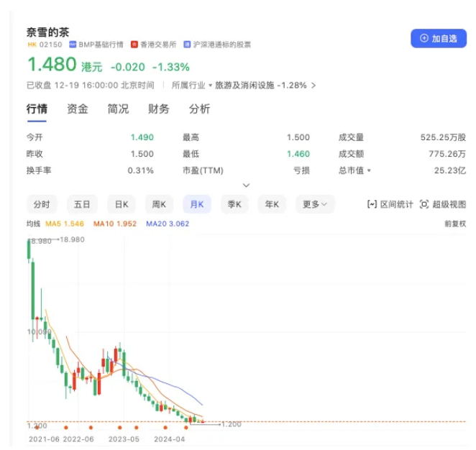Viewport: 476px width, 450px height.
Task: Click the BMP基础行情 badge icon
Action: (x=73, y=45)
